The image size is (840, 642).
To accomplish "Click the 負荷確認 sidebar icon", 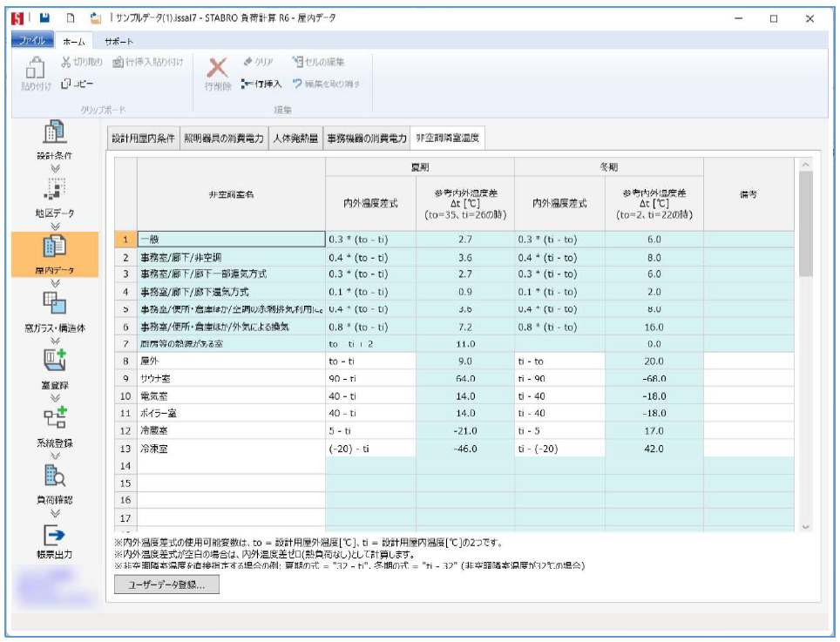I will tap(55, 479).
